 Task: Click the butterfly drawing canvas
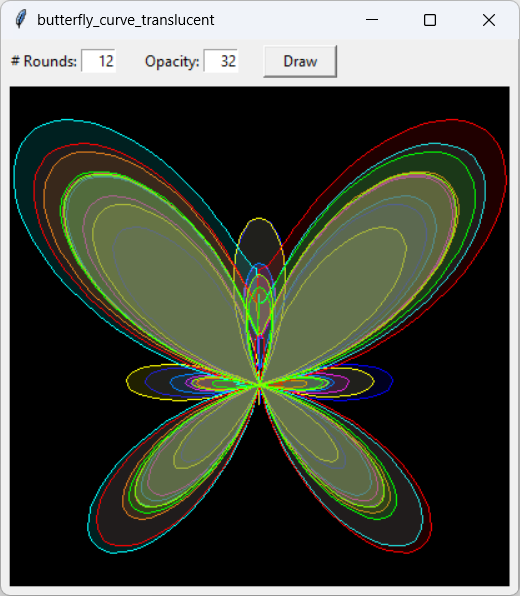pyautogui.click(x=260, y=336)
